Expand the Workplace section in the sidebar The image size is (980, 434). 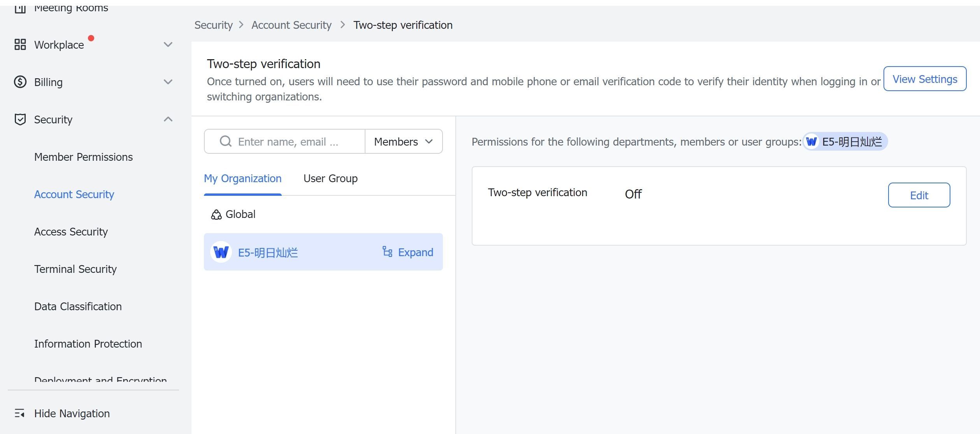(x=168, y=44)
